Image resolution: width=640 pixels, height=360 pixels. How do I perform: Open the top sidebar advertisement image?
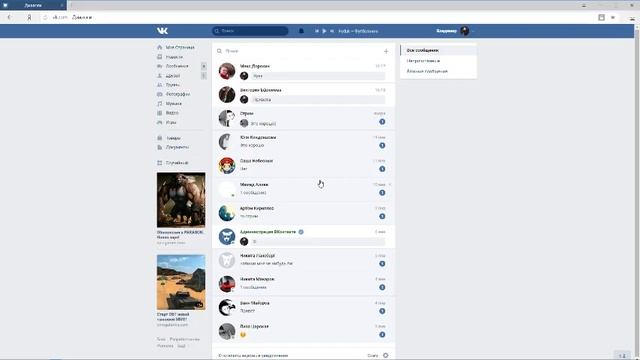pyautogui.click(x=181, y=200)
